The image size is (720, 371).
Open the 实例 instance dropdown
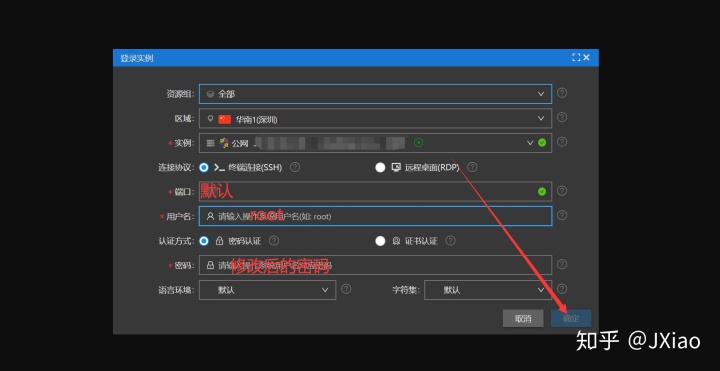(x=375, y=143)
